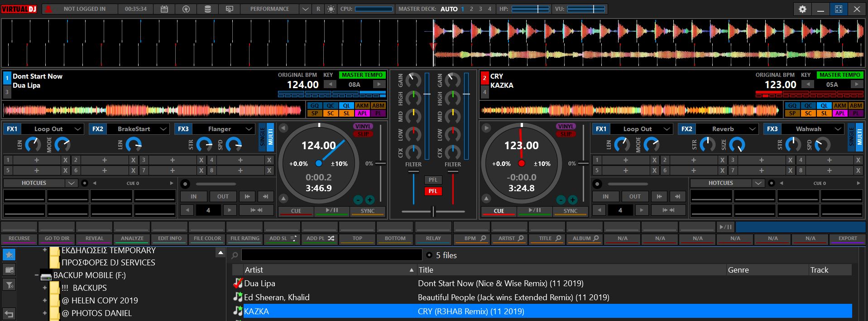Click the EXPORT button
Image resolution: width=868 pixels, height=321 pixels.
point(848,238)
